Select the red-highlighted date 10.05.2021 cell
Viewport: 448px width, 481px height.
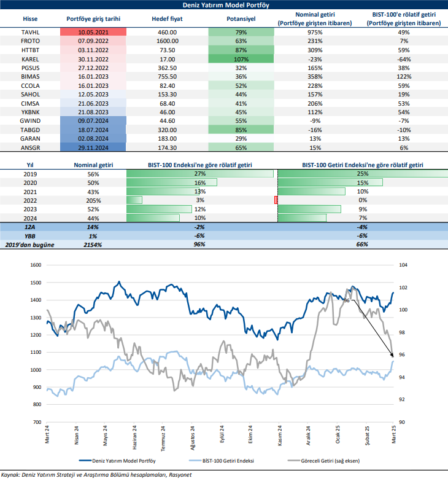[x=93, y=32]
